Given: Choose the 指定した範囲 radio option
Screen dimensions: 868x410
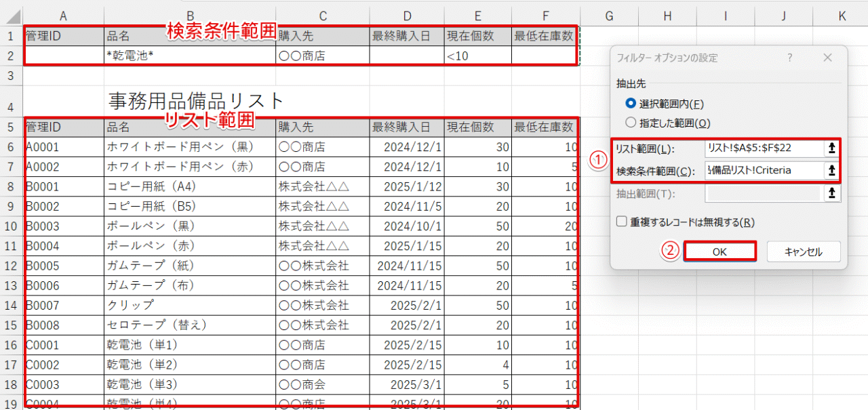Looking at the screenshot, I should 631,123.
